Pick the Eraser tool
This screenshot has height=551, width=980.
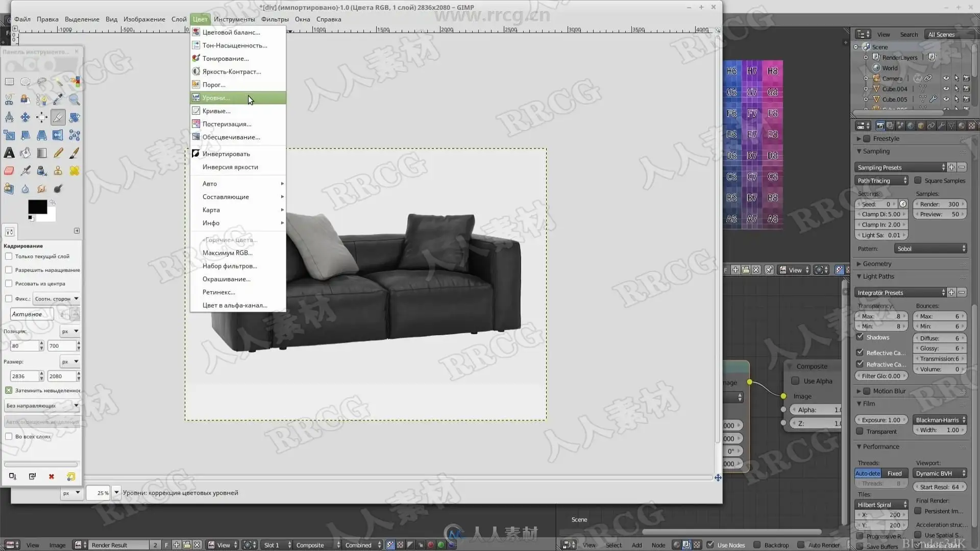coord(9,171)
